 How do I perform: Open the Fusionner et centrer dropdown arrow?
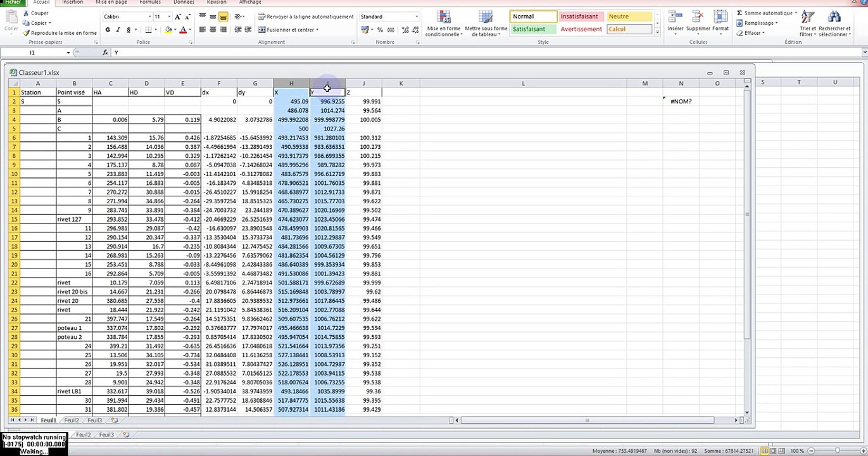pos(317,30)
